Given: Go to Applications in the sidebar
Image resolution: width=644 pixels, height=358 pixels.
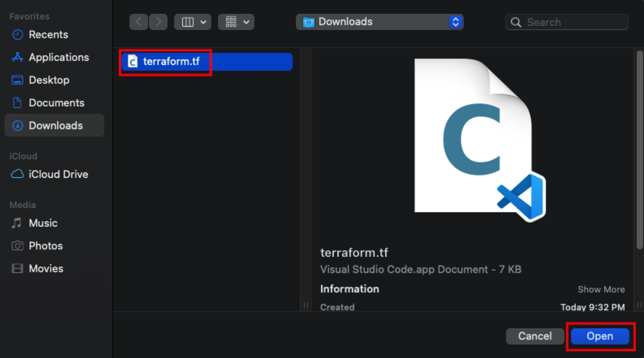Looking at the screenshot, I should [x=58, y=57].
